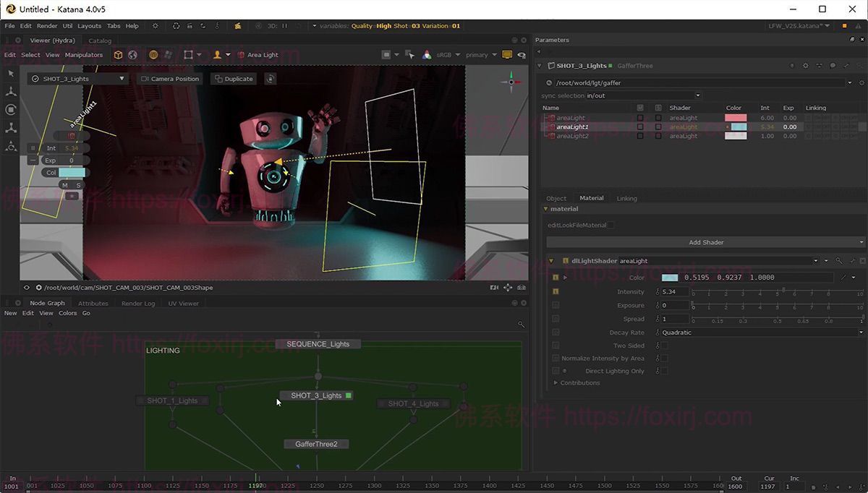Click the search magnifier in dlLightShader row
This screenshot has height=493, width=868.
coord(839,261)
